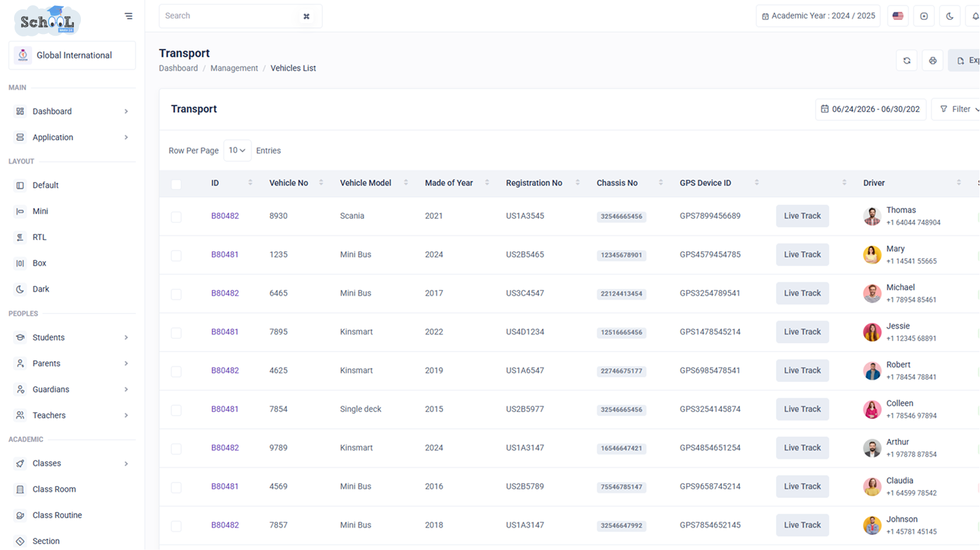The image size is (980, 550).
Task: Check the row for vehicle 8930
Action: [176, 217]
